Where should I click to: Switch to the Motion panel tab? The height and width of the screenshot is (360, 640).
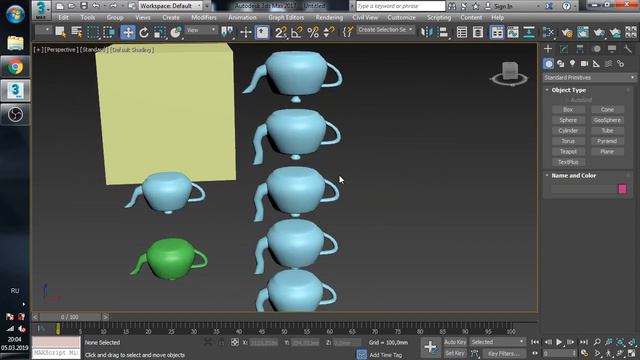pos(596,49)
